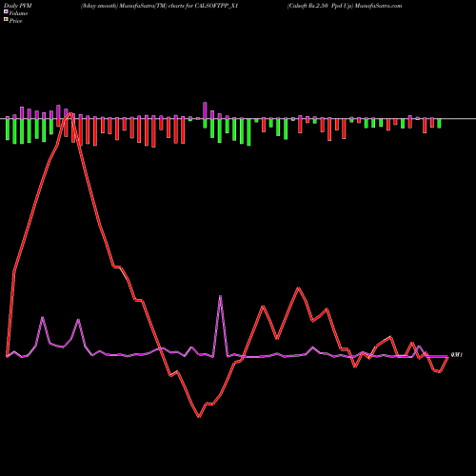Viewport: 476px width, 476px height.
Task: Select the 'Volume' legend label
Action: (18, 13)
